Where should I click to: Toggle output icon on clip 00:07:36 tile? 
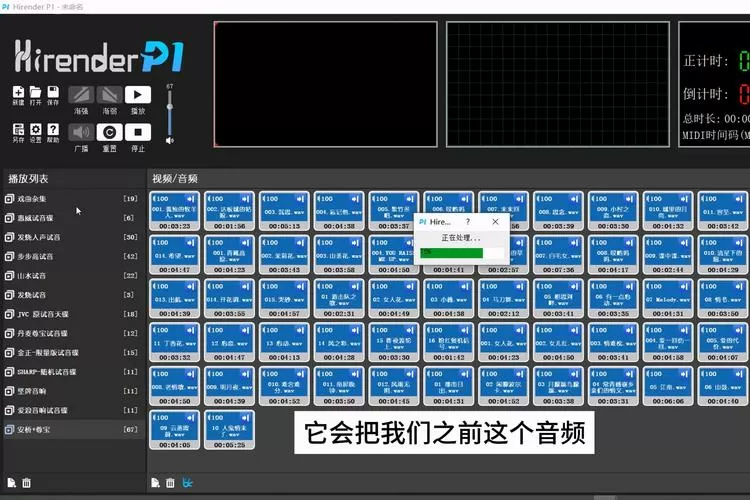click(x=574, y=243)
